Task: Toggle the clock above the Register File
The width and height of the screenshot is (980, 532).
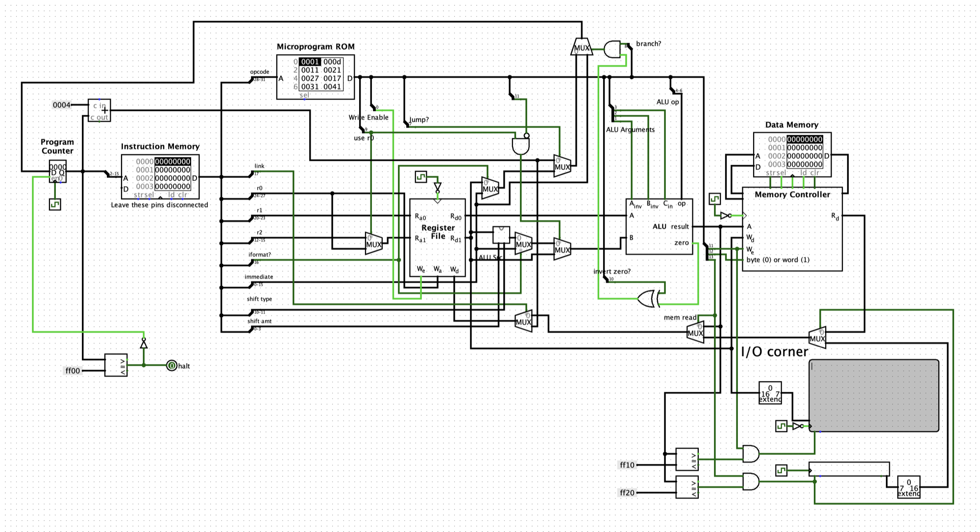Action: tap(421, 177)
